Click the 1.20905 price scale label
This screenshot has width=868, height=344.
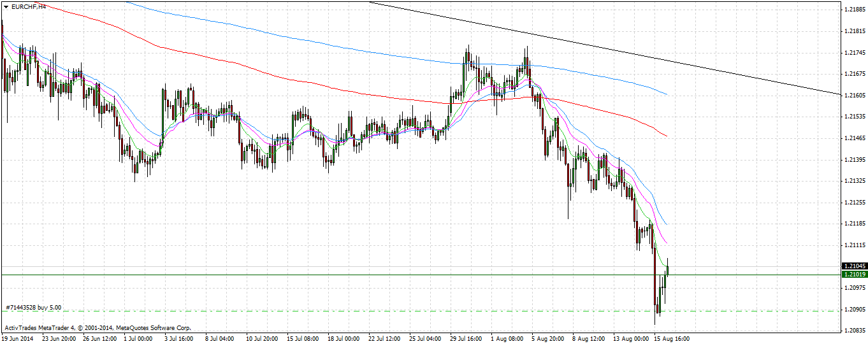click(854, 310)
